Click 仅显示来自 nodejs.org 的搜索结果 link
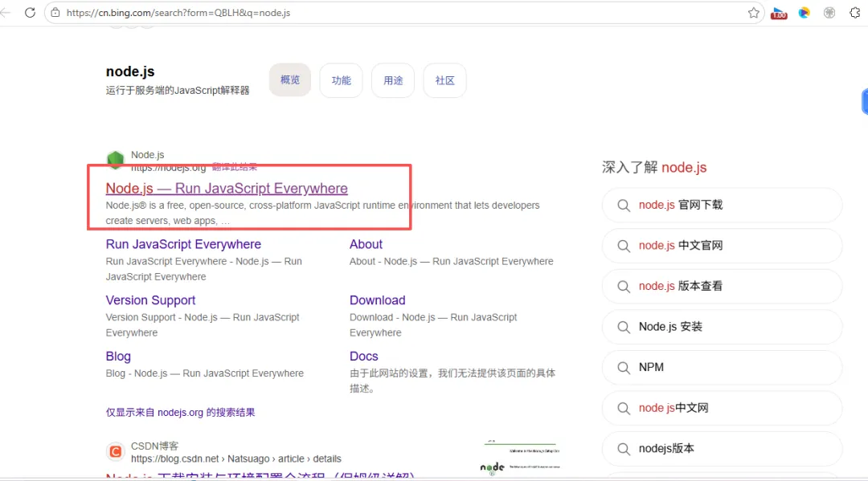 click(x=181, y=413)
